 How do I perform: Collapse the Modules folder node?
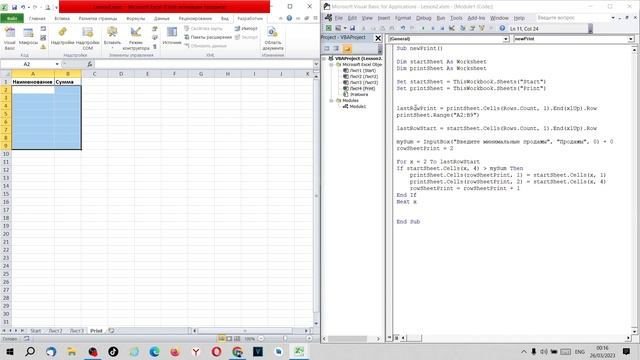click(x=331, y=100)
